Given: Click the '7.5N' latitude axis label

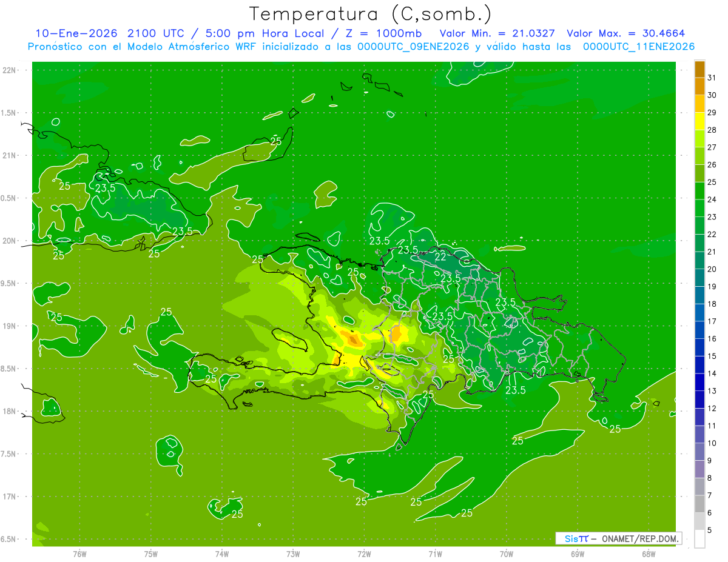Looking at the screenshot, I should click(9, 454).
